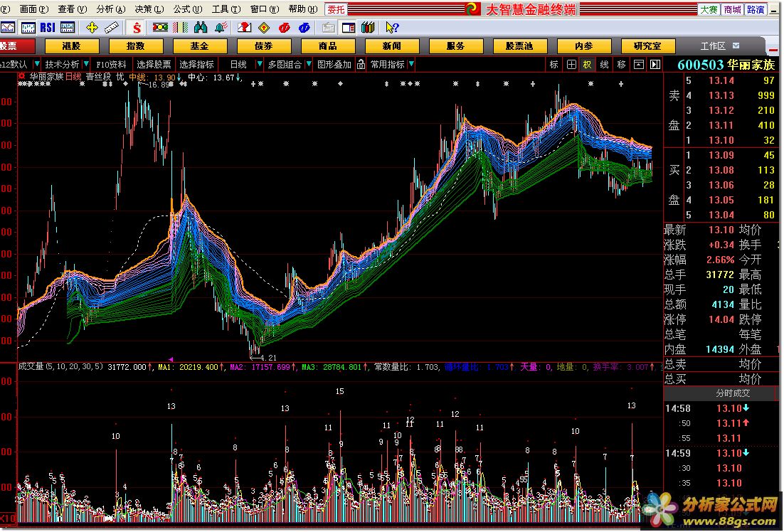Activate the yellow four-way move arrows tool
The image size is (784, 532).
pyautogui.click(x=92, y=28)
